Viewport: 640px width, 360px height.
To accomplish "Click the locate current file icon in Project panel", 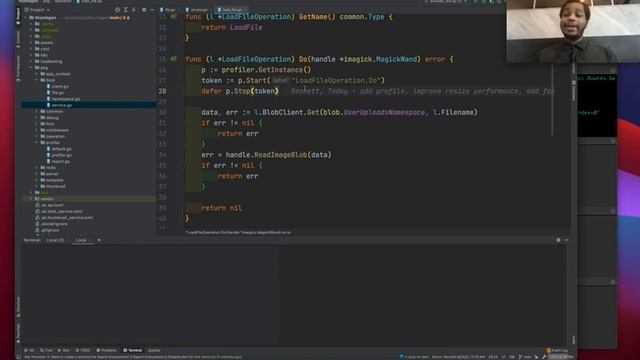I will pyautogui.click(x=118, y=9).
